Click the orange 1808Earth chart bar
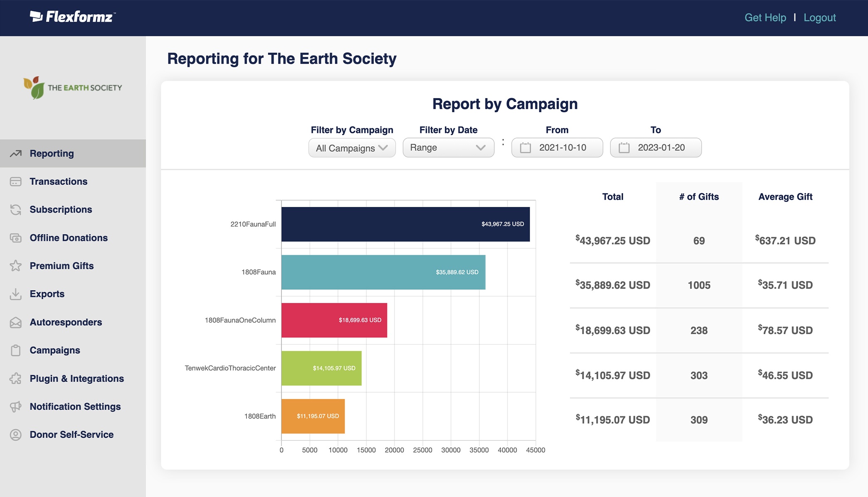The width and height of the screenshot is (868, 497). (313, 416)
